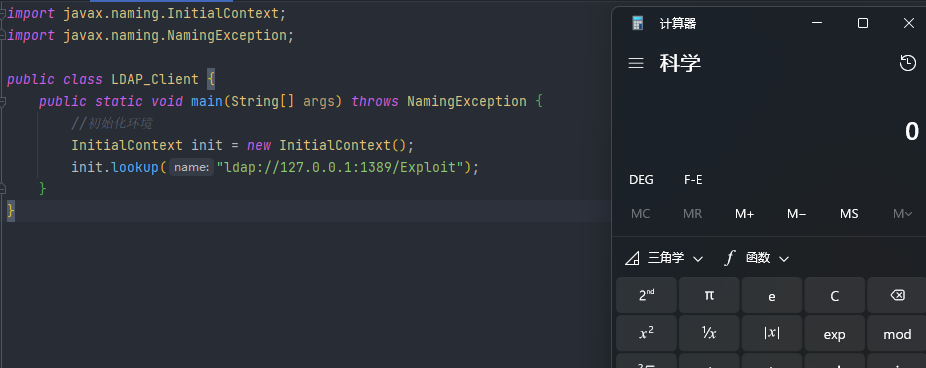This screenshot has height=368, width=926.
Task: Click the ldap://127.0.0.1:1389/Exploit string literal
Action: [x=340, y=168]
